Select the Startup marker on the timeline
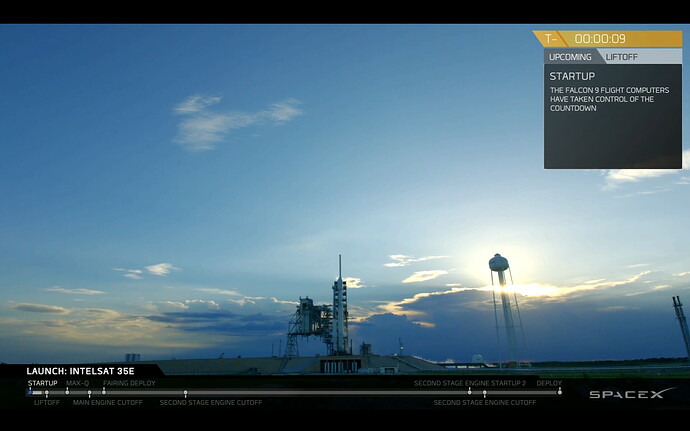Screen dimensions: 690x431 [x=30, y=392]
